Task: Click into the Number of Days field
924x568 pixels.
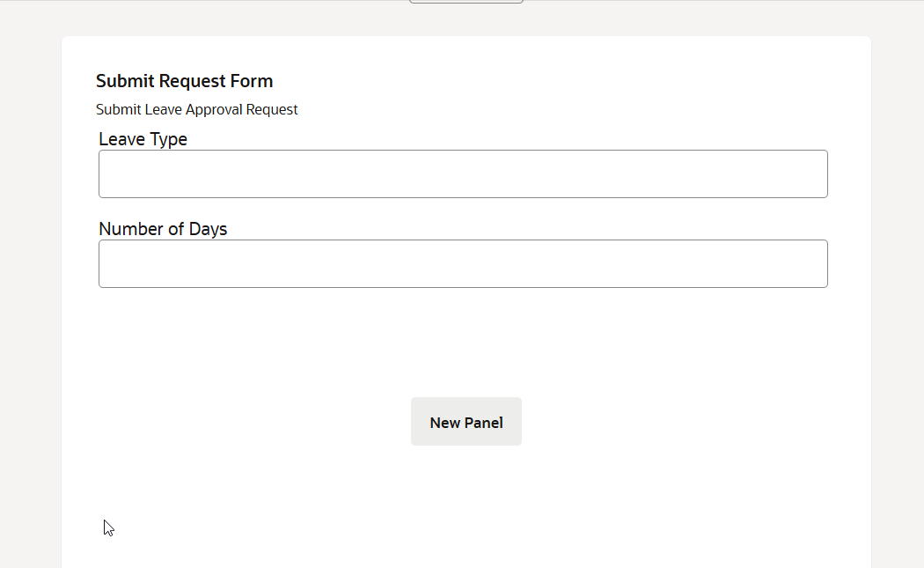Action: tap(463, 264)
